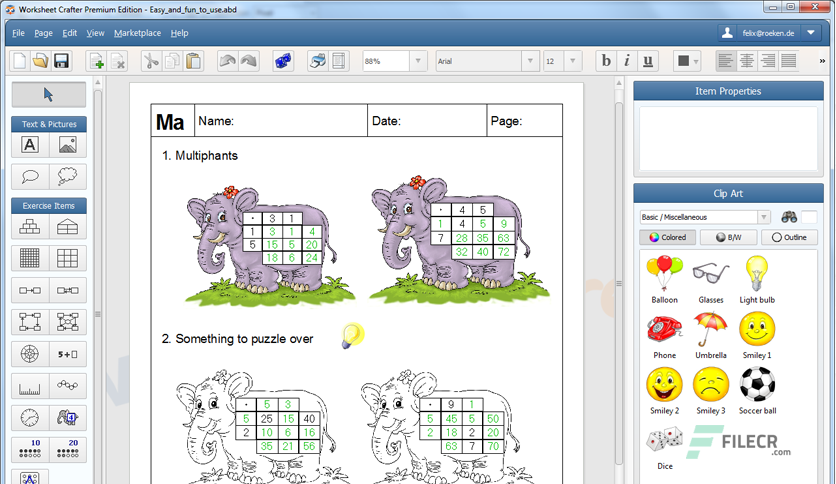Expand the toolbar overflow chevron
This screenshot has height=484, width=836.
[822, 61]
